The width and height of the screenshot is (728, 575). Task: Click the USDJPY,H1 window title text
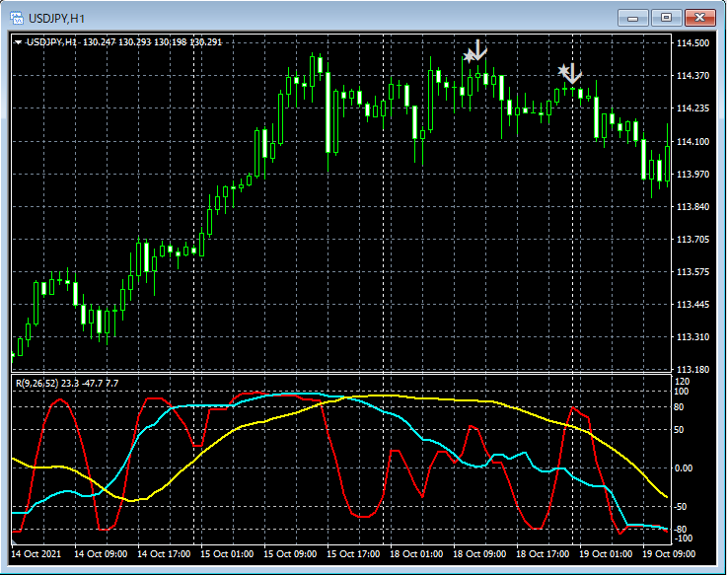point(56,18)
